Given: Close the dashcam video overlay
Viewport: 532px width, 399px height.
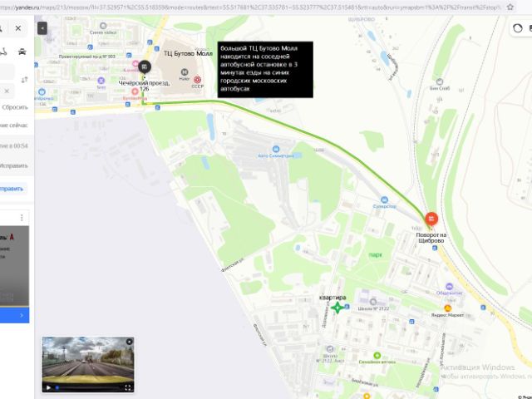Looking at the screenshot, I should tap(129, 342).
